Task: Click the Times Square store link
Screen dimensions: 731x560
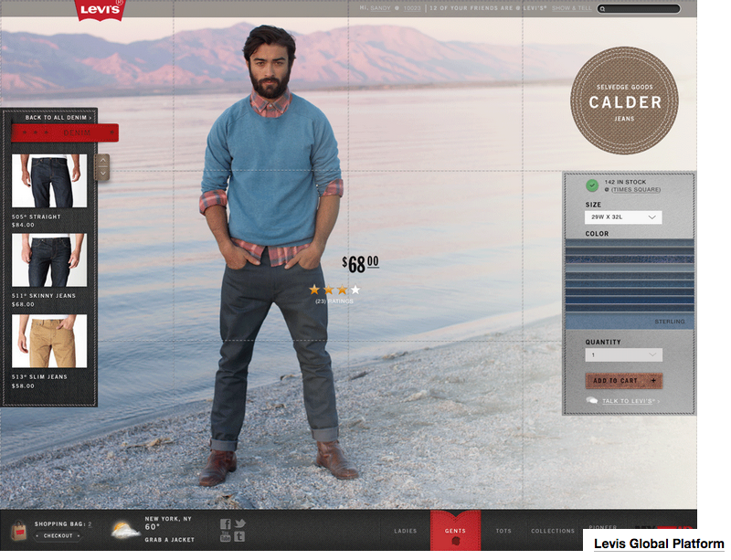Action: (636, 190)
